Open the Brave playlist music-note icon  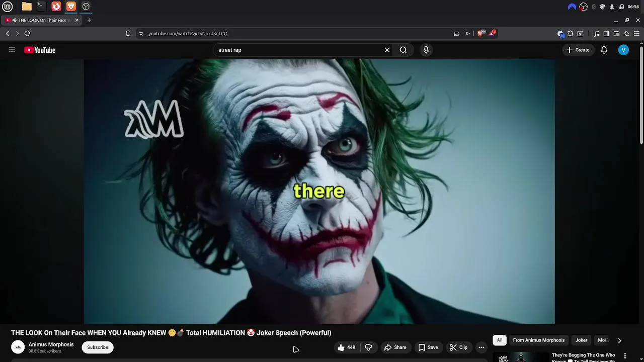coord(597,34)
